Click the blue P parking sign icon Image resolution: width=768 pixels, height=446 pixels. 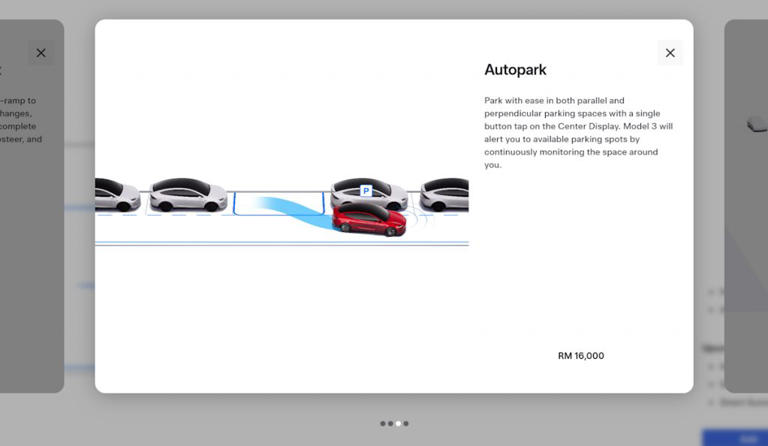(x=366, y=191)
